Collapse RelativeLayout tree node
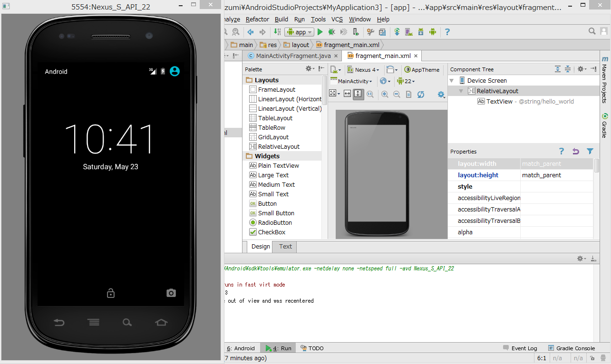Image resolution: width=611 pixels, height=364 pixels. pyautogui.click(x=461, y=91)
